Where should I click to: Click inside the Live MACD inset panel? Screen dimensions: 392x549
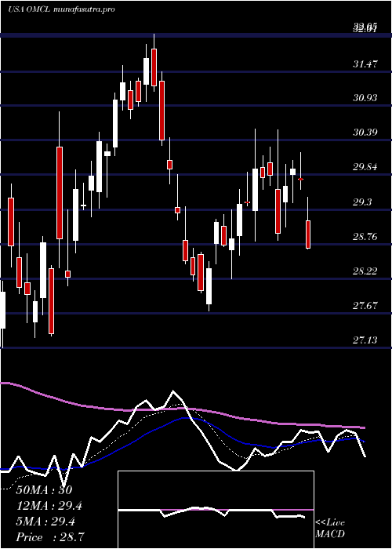pyautogui.click(x=216, y=510)
